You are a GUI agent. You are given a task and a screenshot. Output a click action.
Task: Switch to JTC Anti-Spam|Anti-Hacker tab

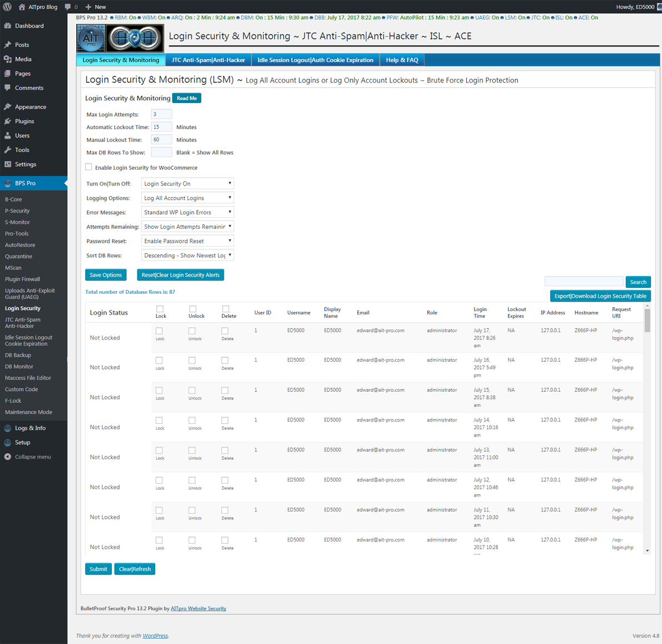pyautogui.click(x=208, y=60)
